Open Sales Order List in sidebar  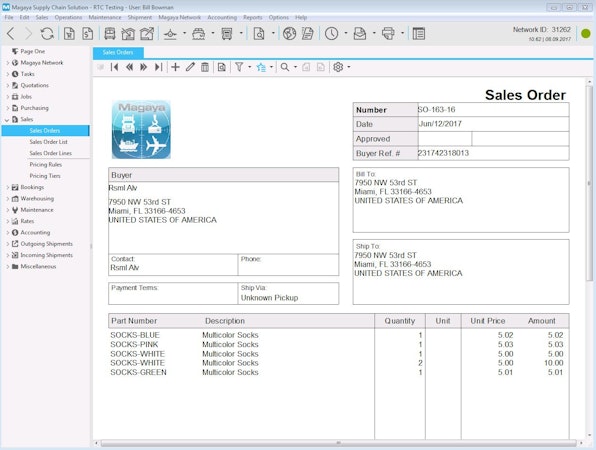coord(48,142)
